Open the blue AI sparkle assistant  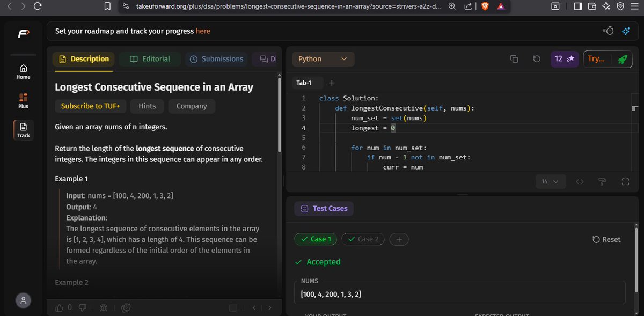[625, 31]
